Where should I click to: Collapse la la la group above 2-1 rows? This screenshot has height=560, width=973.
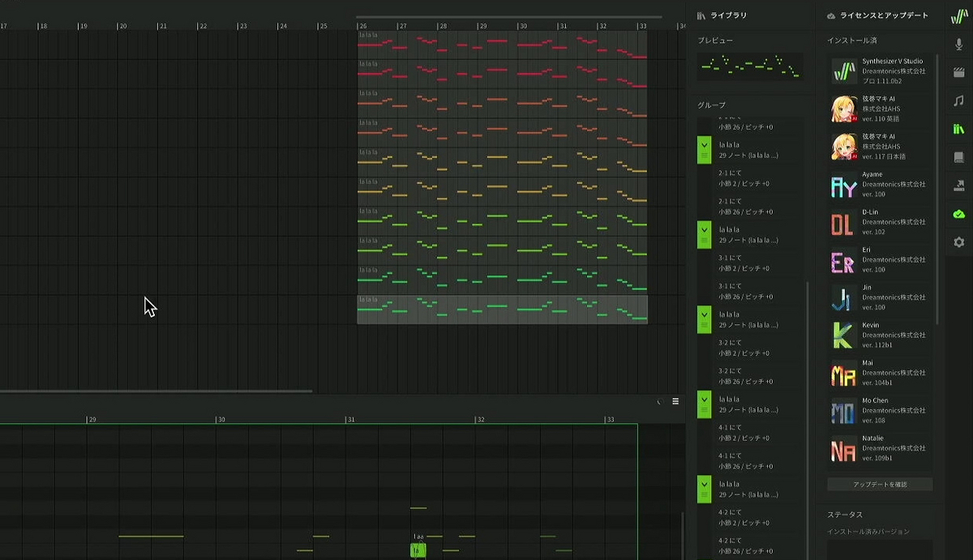[704, 150]
